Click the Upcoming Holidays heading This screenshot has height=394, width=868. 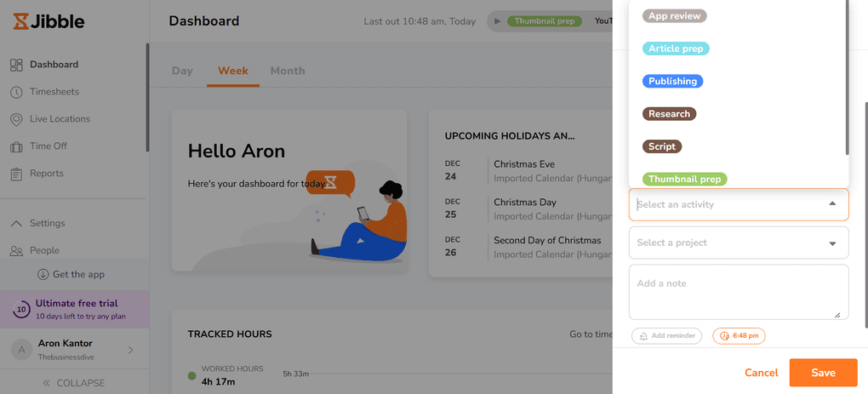pyautogui.click(x=509, y=136)
